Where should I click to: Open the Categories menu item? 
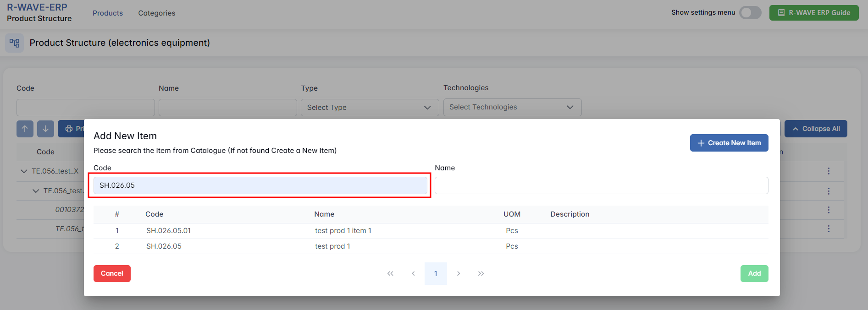pos(157,13)
